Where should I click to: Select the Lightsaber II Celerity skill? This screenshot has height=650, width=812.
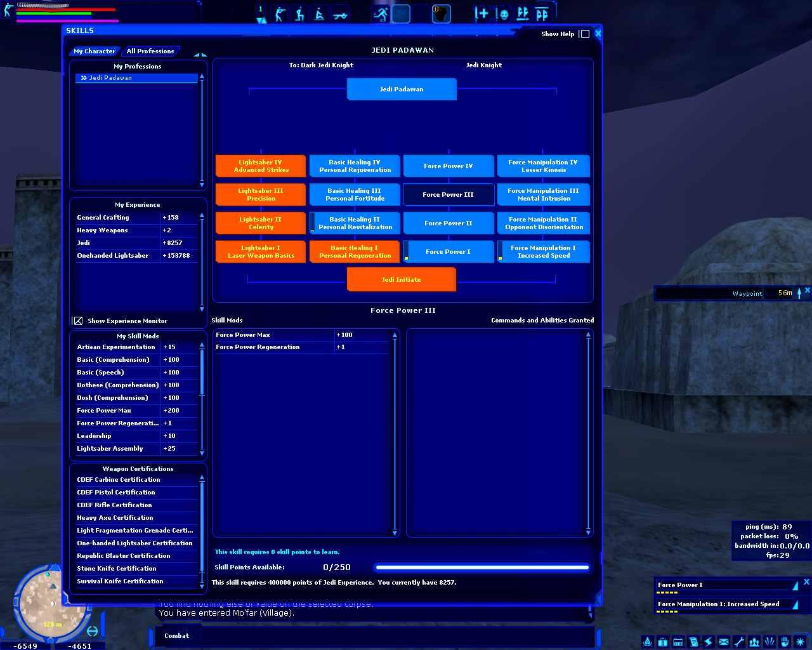261,223
